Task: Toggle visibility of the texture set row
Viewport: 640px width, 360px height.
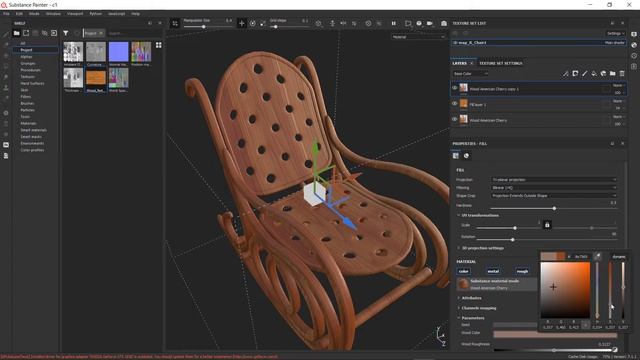Action: tap(455, 42)
